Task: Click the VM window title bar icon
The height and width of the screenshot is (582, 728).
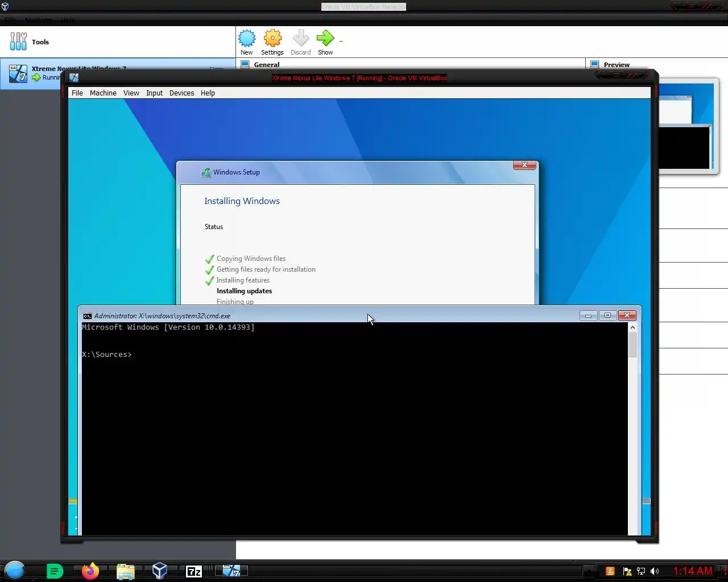Action: click(x=74, y=77)
